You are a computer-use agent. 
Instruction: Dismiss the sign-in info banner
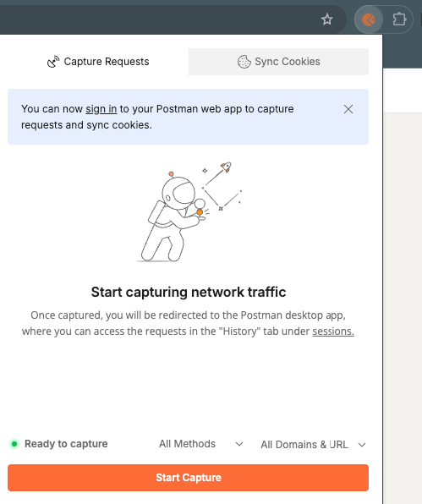pos(348,109)
